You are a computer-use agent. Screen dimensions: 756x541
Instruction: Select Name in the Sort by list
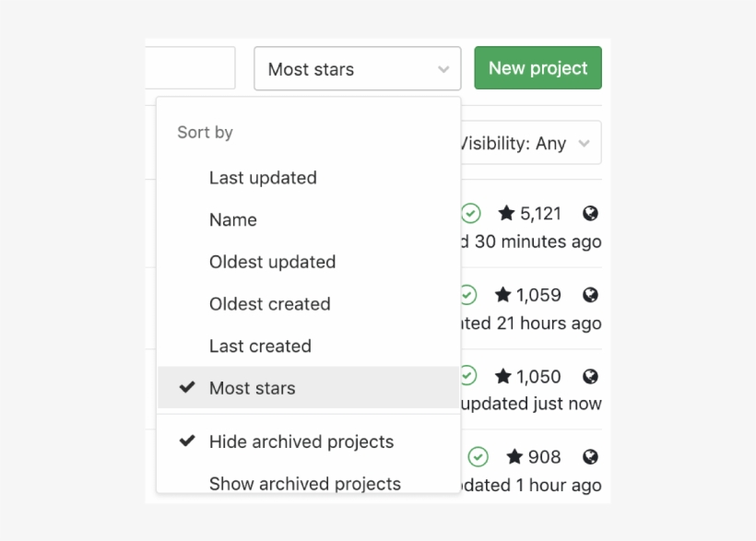(232, 219)
